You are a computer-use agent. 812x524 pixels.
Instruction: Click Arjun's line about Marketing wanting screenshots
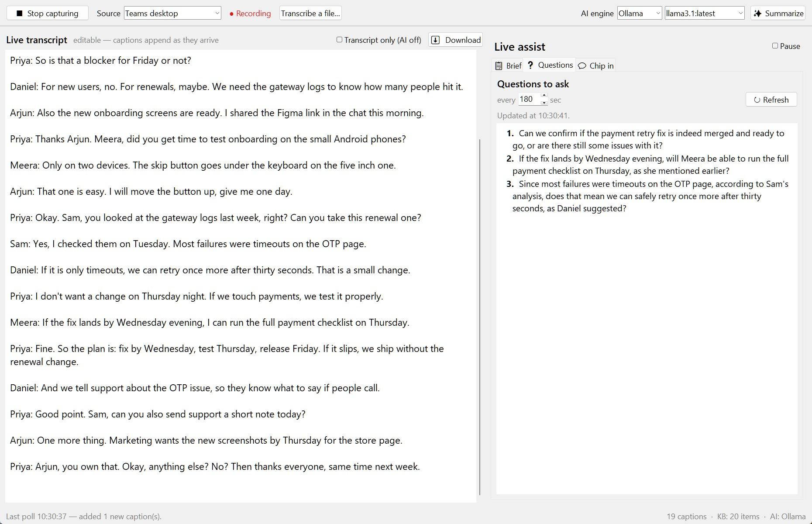pos(206,440)
